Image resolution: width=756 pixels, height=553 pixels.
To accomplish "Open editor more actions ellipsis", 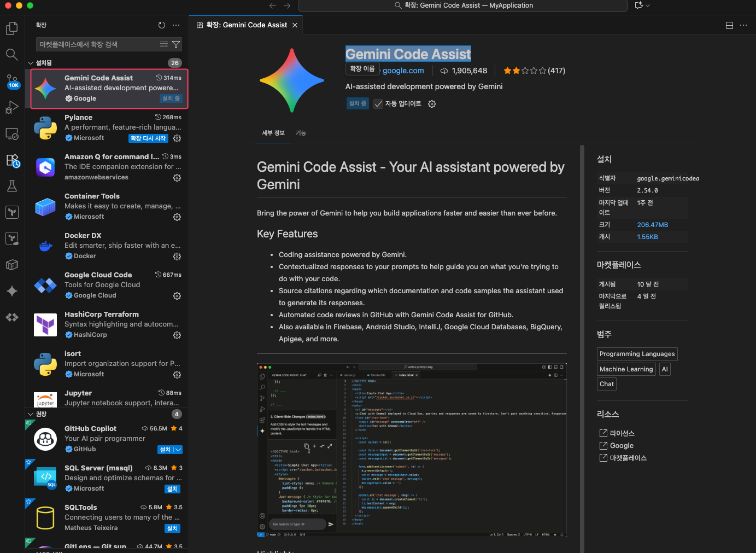I will (743, 25).
